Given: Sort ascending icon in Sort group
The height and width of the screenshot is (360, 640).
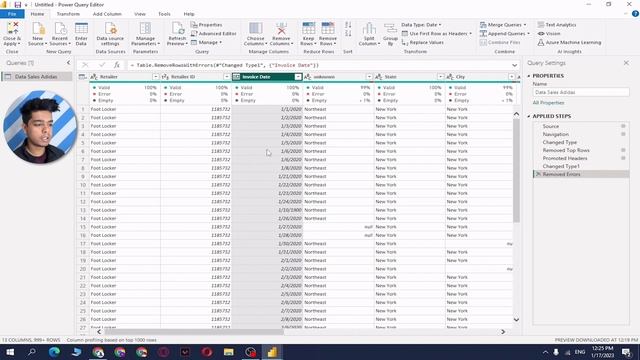Looking at the screenshot, I should coord(348,25).
